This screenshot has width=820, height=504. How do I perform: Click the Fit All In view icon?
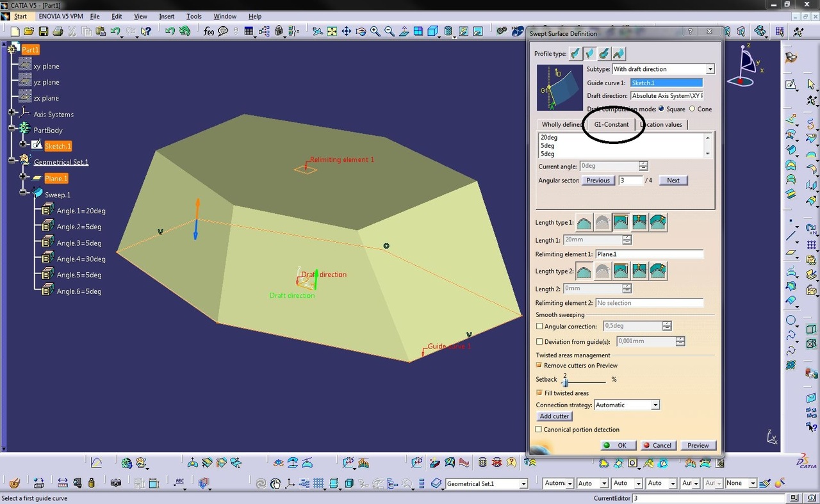click(332, 31)
